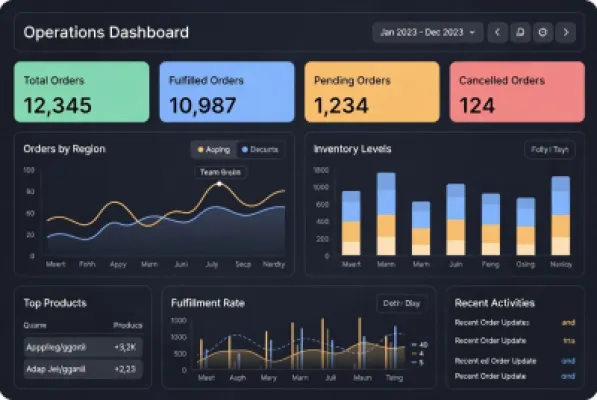Open the Inventory Levels filter selector
The image size is (597, 400).
pyautogui.click(x=549, y=150)
